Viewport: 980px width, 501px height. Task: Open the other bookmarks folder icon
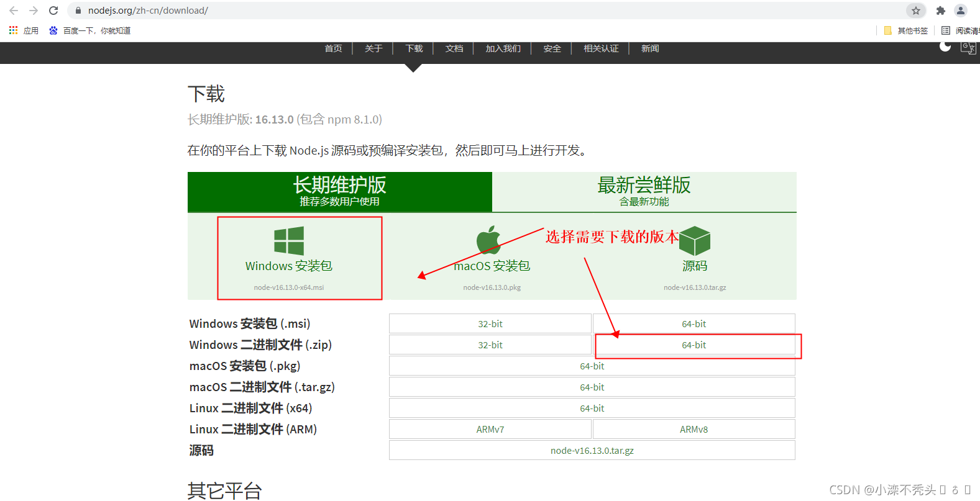[x=888, y=30]
